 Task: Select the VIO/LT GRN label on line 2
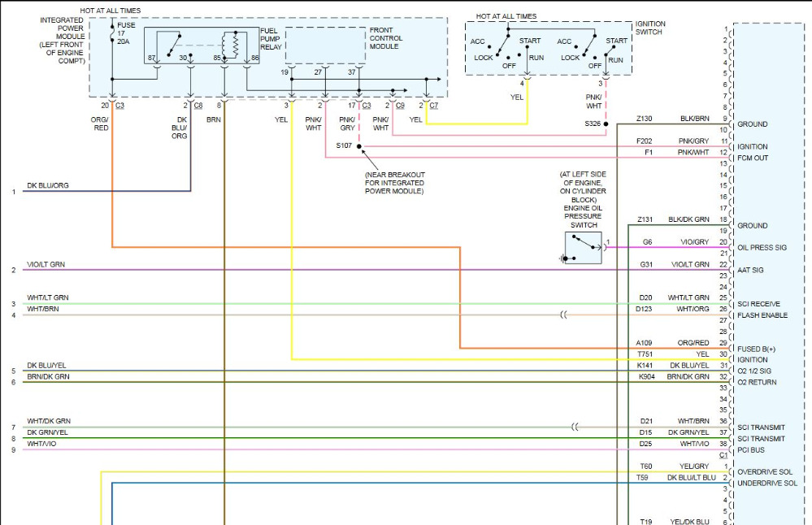(47, 264)
